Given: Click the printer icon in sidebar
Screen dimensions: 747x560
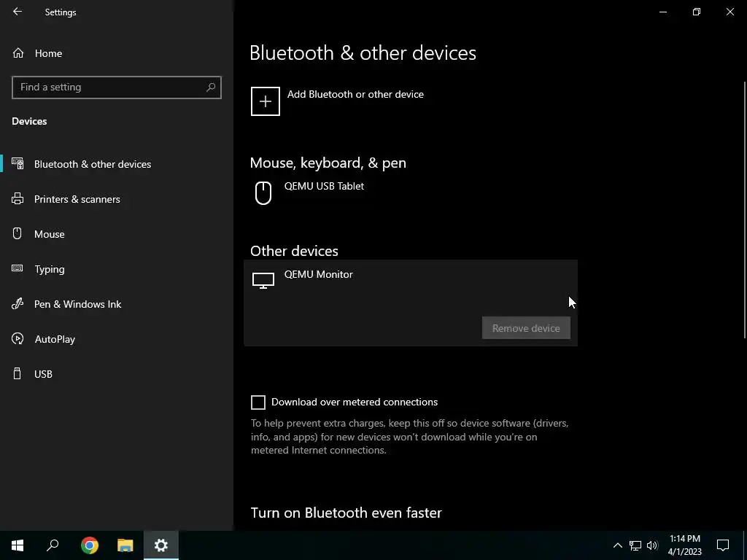Looking at the screenshot, I should (18, 198).
